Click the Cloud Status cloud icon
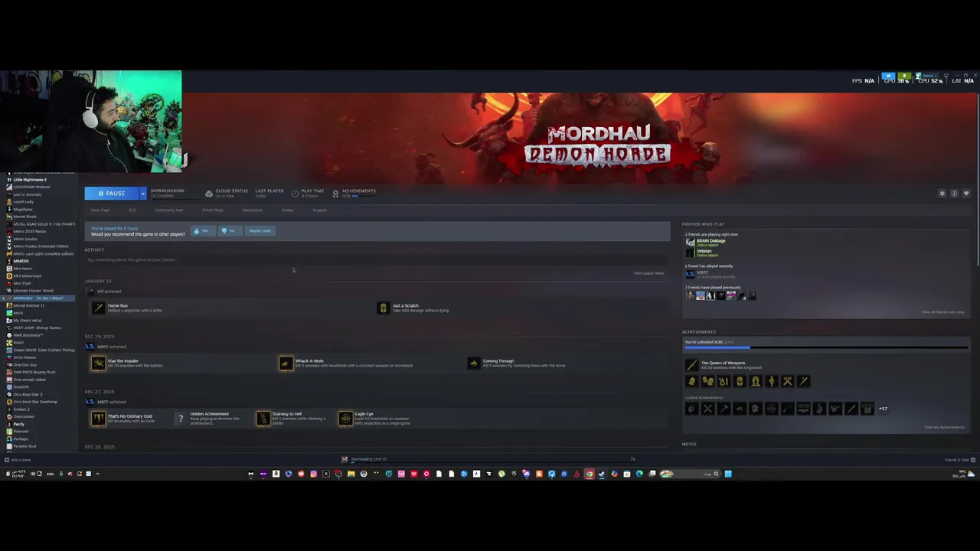980x551 pixels. [209, 194]
